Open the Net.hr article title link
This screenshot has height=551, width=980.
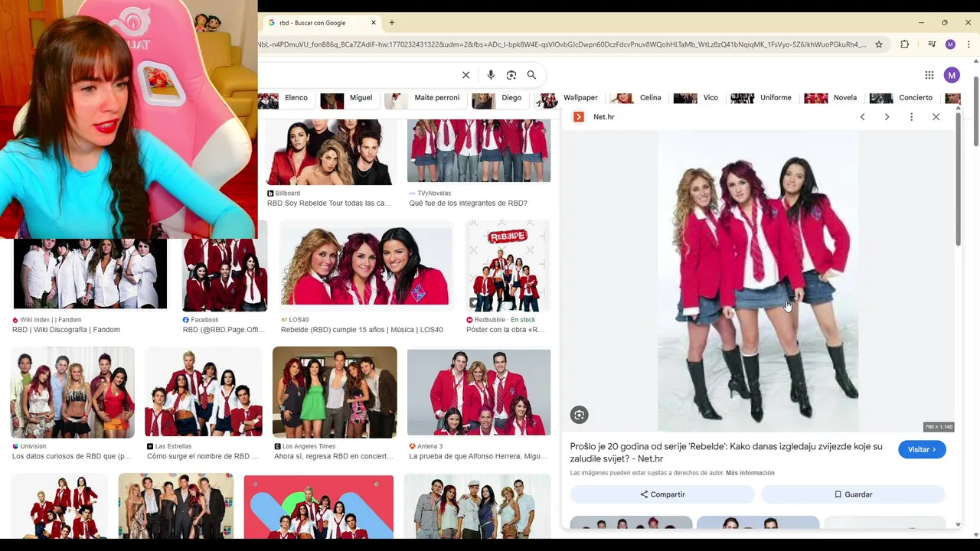pyautogui.click(x=726, y=452)
